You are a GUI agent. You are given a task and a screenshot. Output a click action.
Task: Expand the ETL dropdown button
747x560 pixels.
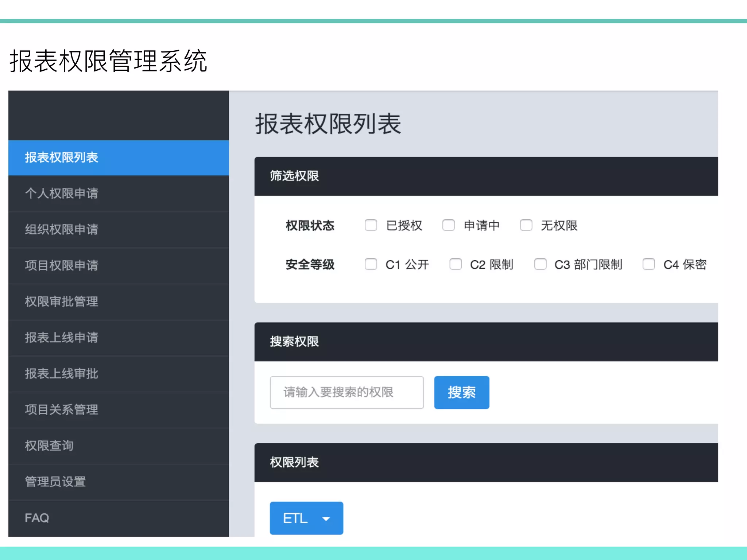pos(306,518)
